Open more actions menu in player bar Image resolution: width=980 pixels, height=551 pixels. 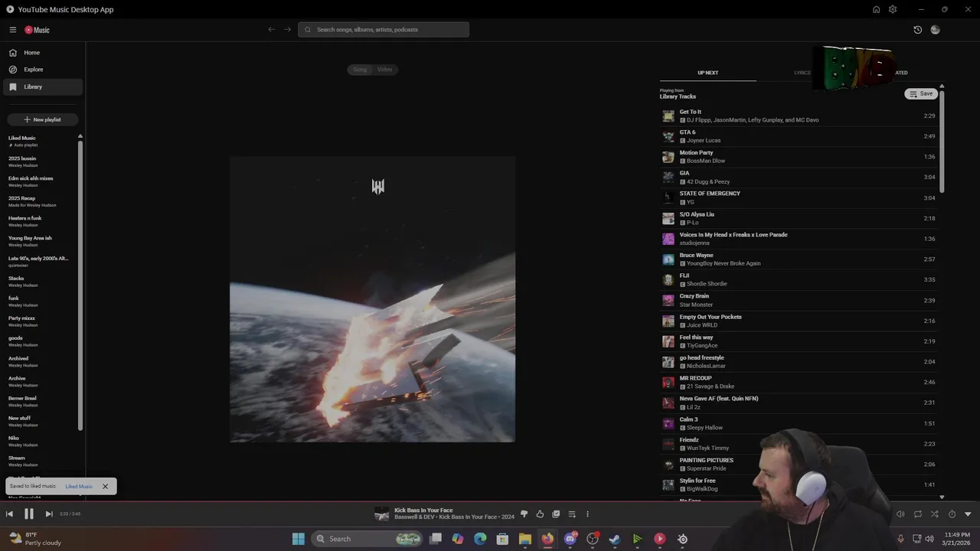pos(587,514)
